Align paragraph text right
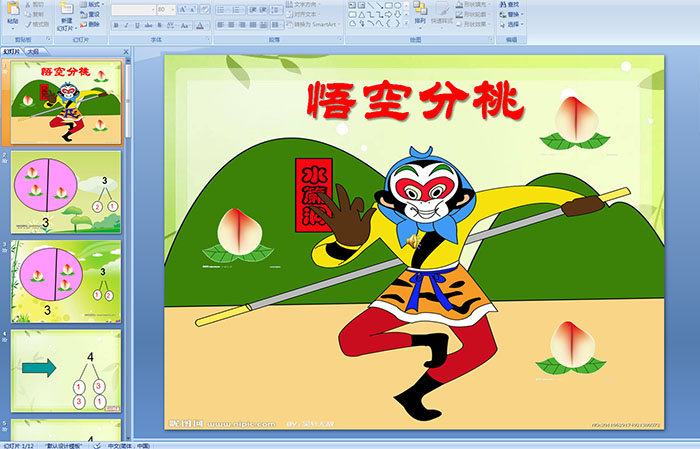Viewport: 700px width, 449px height. click(242, 25)
